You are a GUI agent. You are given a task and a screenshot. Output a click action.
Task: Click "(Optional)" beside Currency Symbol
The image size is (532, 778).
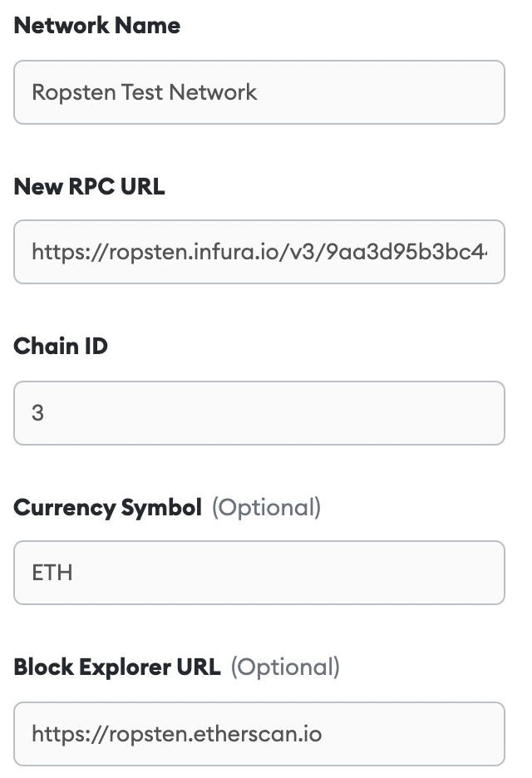(266, 507)
